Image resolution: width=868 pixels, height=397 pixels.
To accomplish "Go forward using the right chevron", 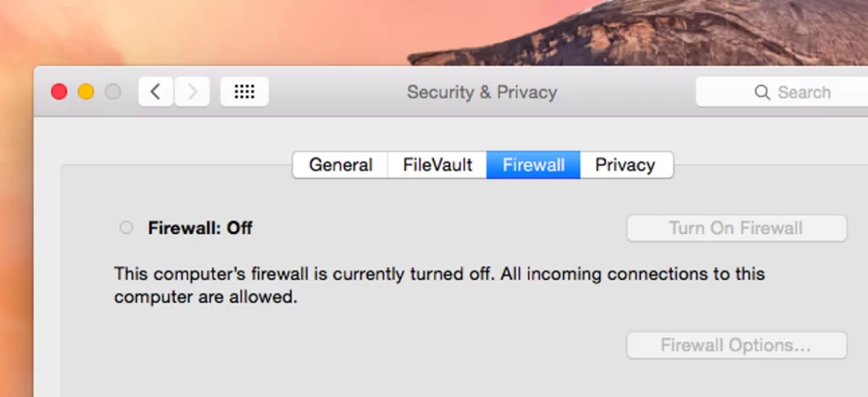I will 192,92.
